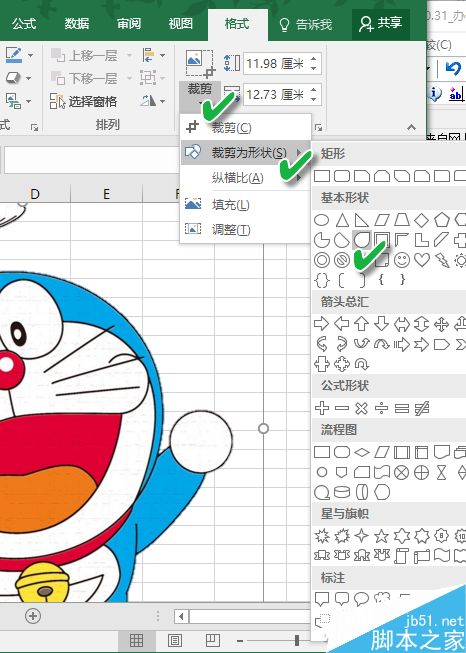Click the 告诉我 tell-me box

(305, 24)
